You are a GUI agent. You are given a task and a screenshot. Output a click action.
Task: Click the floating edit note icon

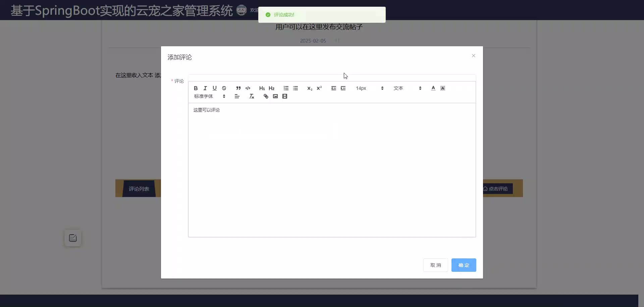tap(73, 238)
